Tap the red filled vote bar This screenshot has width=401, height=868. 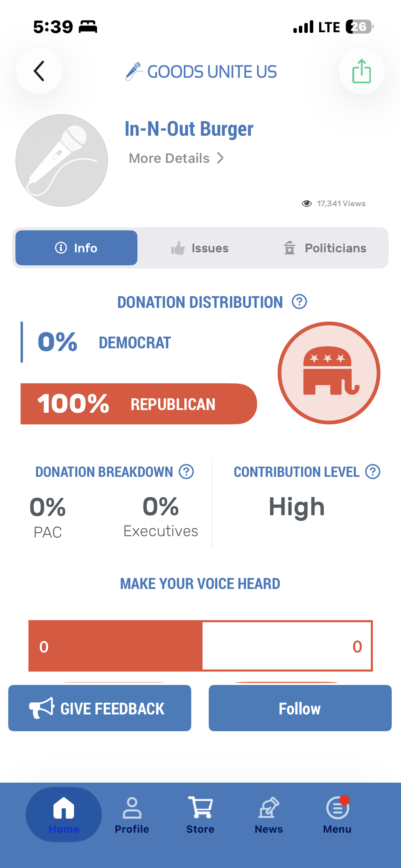click(x=116, y=646)
